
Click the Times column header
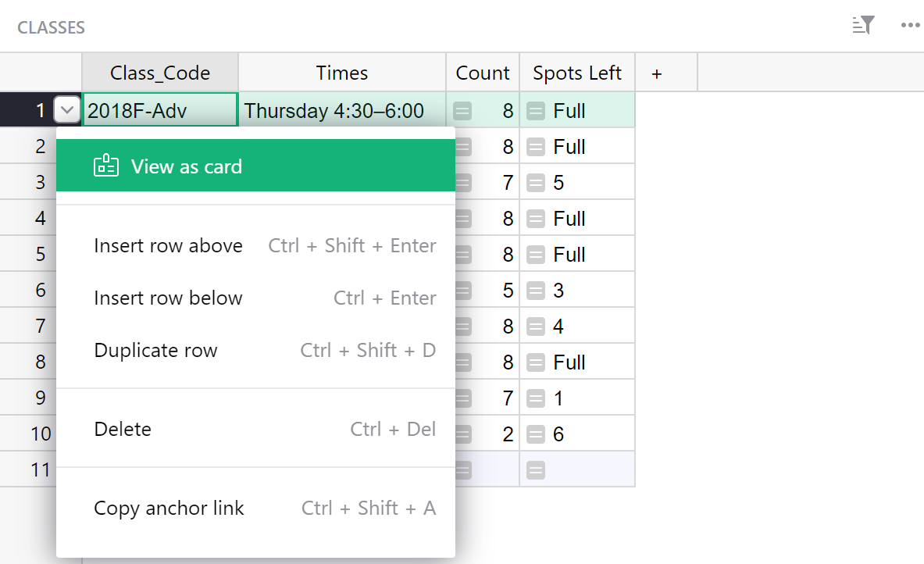pos(342,73)
